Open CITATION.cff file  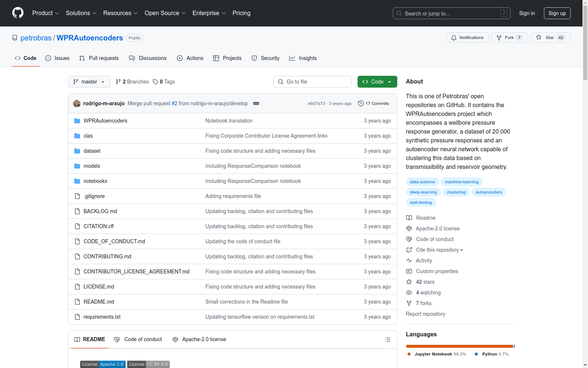(98, 226)
